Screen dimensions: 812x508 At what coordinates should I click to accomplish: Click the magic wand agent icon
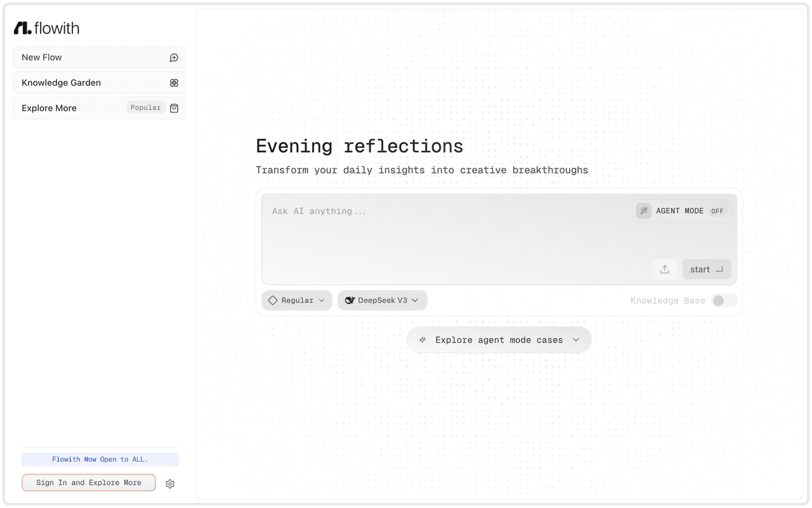pyautogui.click(x=644, y=211)
